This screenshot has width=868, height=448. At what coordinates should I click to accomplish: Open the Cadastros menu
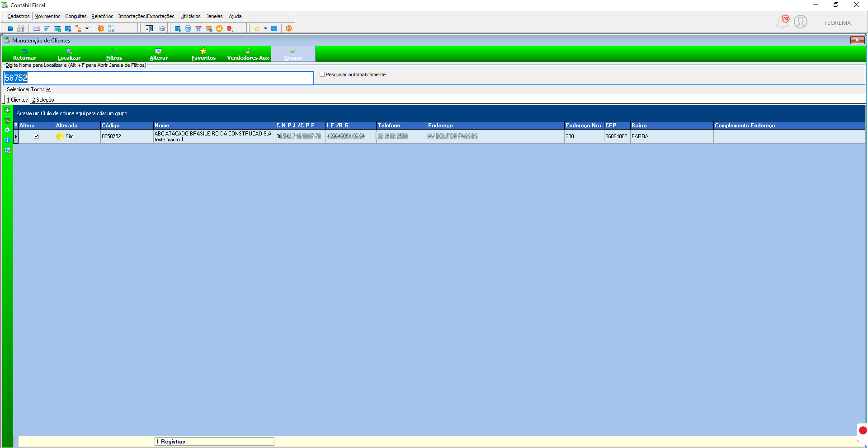[x=19, y=16]
